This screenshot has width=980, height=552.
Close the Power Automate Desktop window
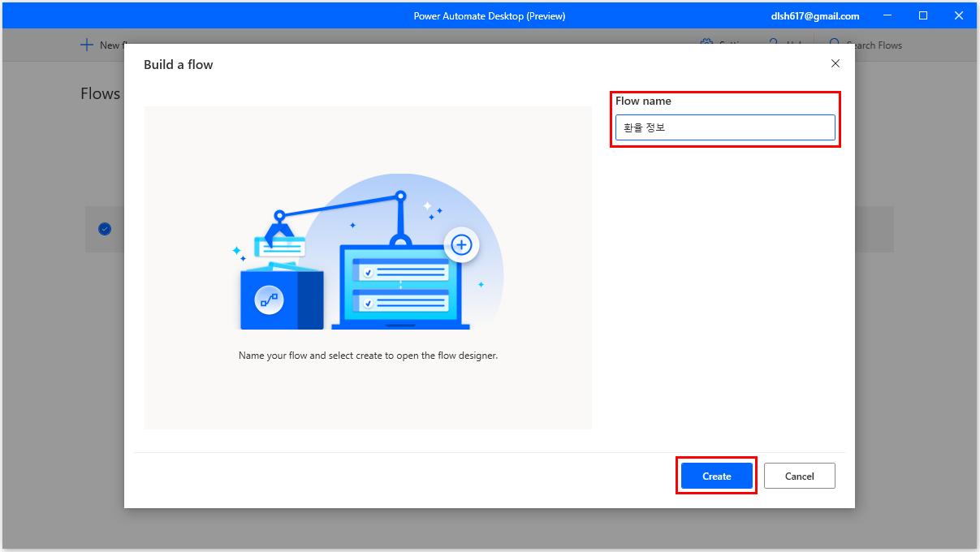pos(959,15)
